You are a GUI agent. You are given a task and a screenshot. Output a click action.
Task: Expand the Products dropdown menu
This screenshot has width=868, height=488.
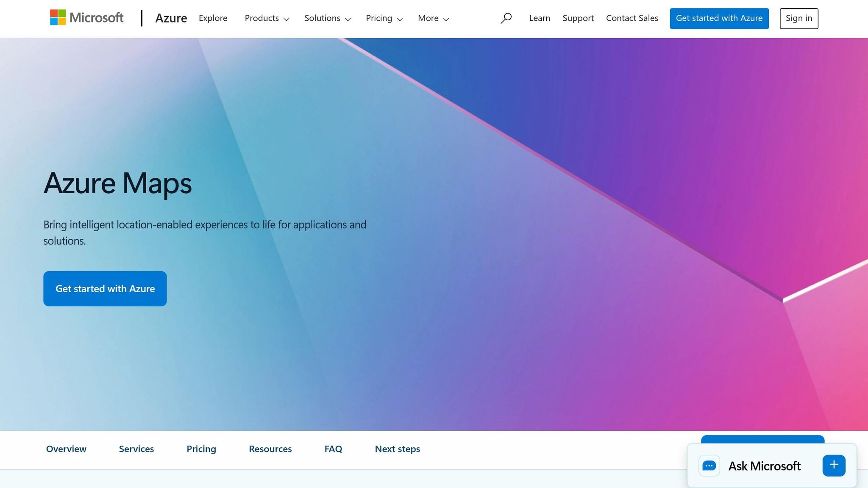pyautogui.click(x=267, y=18)
